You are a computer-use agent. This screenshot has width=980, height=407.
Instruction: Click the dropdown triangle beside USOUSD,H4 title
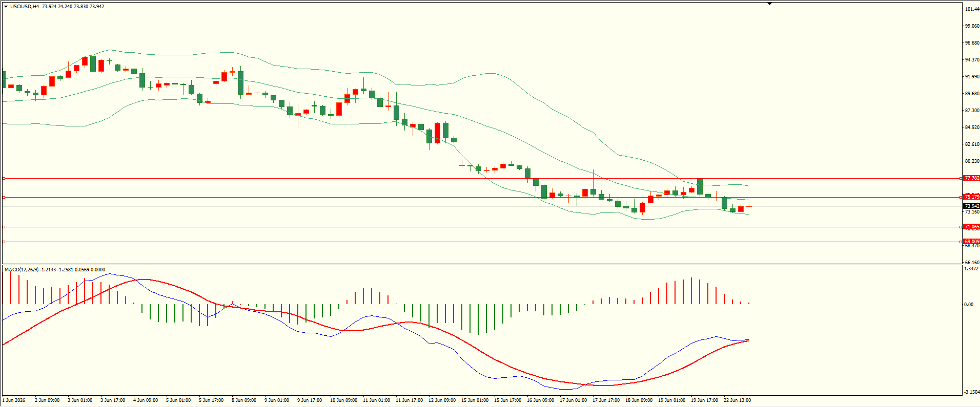6,7
